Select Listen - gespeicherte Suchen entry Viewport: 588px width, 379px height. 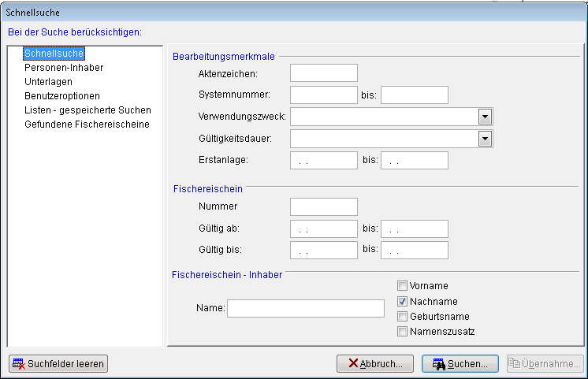pyautogui.click(x=87, y=110)
